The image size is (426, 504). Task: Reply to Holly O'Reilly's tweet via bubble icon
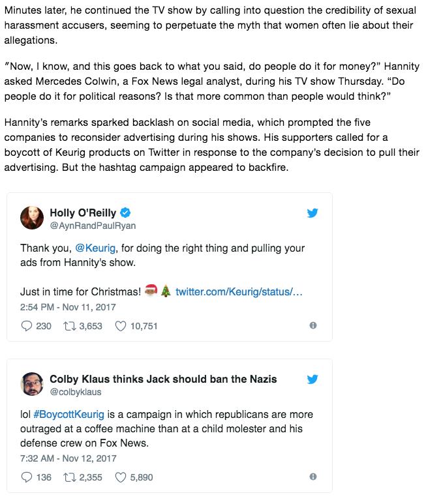tap(26, 326)
